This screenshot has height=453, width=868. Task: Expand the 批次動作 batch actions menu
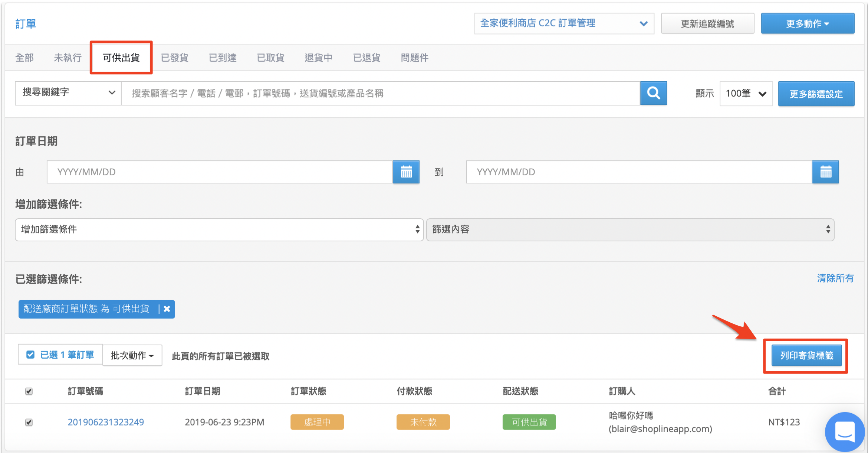coord(132,355)
